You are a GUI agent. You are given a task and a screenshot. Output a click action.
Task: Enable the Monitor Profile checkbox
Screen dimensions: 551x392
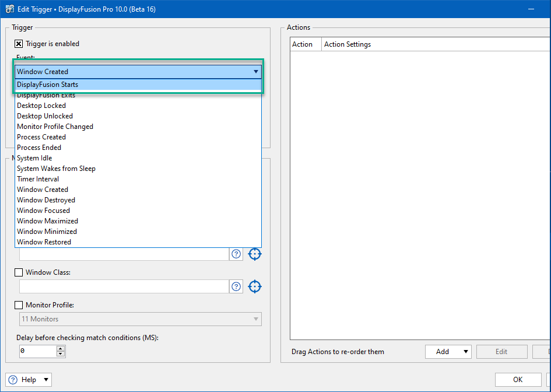pyautogui.click(x=19, y=305)
